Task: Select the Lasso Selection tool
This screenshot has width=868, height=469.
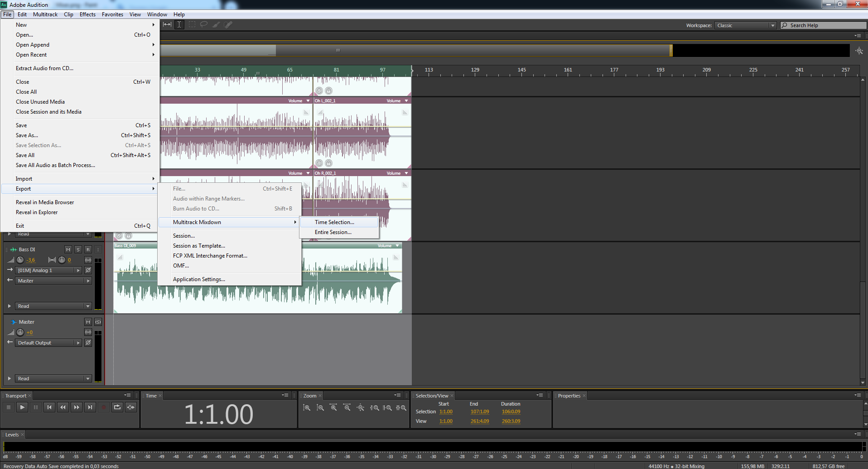Action: [x=204, y=24]
